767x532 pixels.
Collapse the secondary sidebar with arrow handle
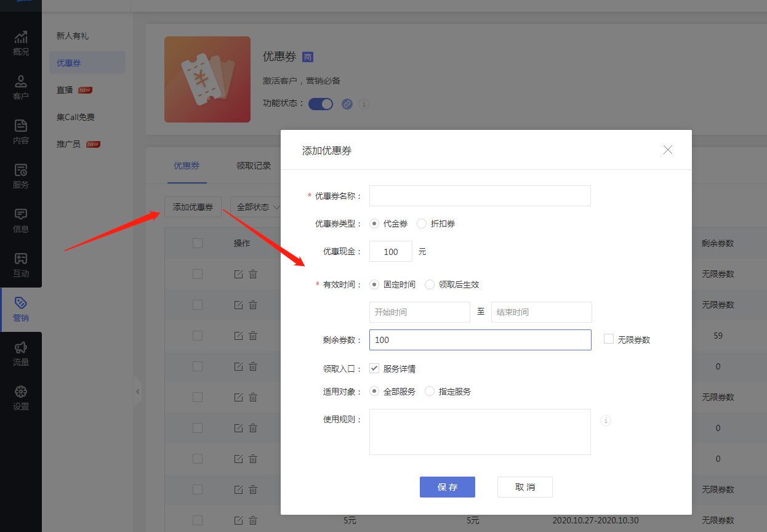coord(137,392)
